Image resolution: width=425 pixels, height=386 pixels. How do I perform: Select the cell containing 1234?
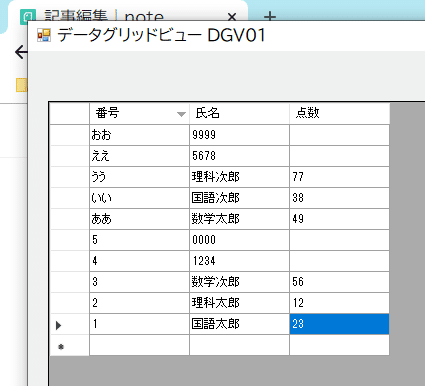click(x=239, y=261)
